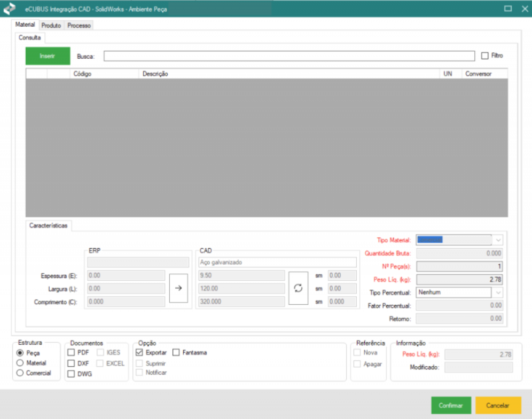Maximize the eCUBUS window
Image resolution: width=532 pixels, height=419 pixels.
[507, 9]
